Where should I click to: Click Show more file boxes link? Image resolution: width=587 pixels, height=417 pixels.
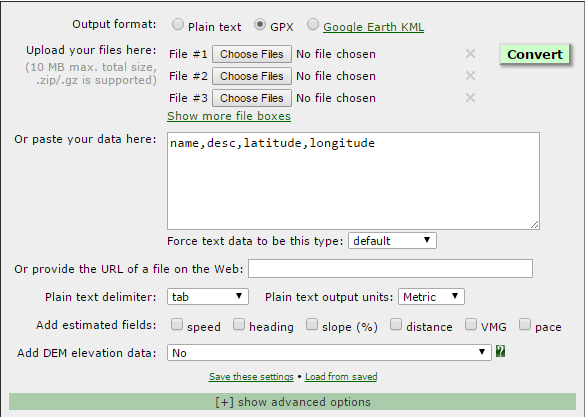click(x=229, y=116)
